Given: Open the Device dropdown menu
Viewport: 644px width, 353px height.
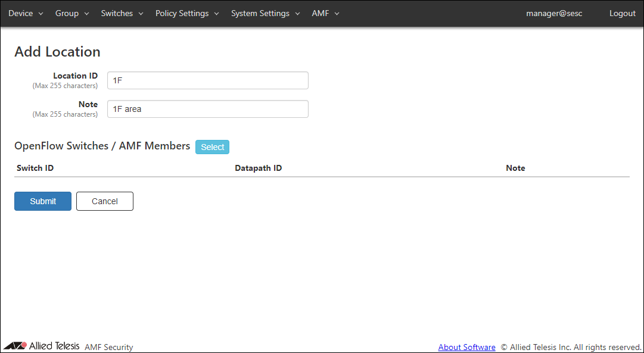Looking at the screenshot, I should (x=26, y=13).
